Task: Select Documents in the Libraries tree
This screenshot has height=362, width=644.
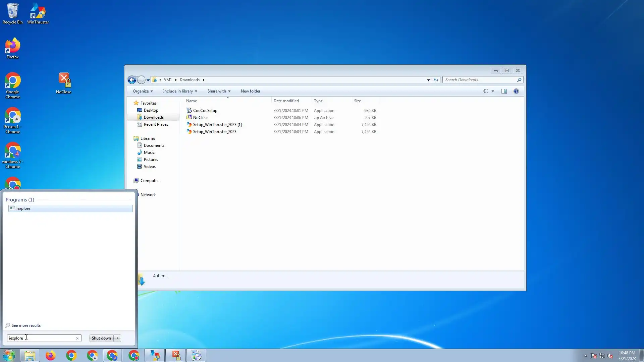Action: 154,145
